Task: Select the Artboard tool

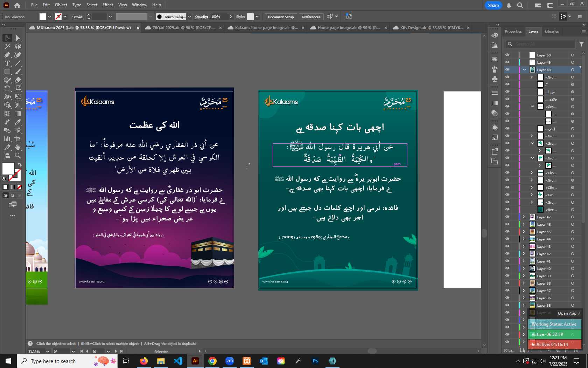Action: (x=18, y=139)
